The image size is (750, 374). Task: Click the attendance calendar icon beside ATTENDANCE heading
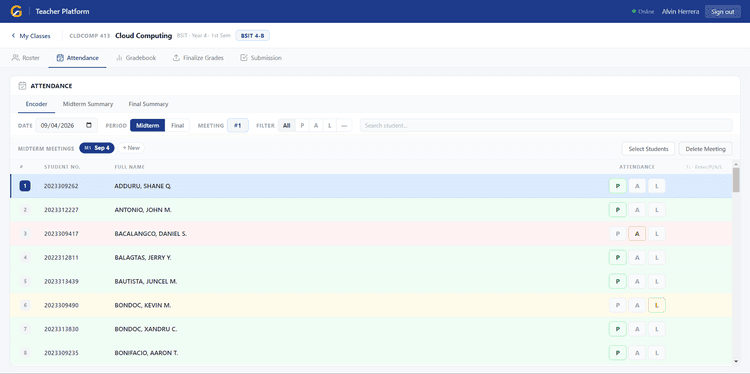coord(22,86)
